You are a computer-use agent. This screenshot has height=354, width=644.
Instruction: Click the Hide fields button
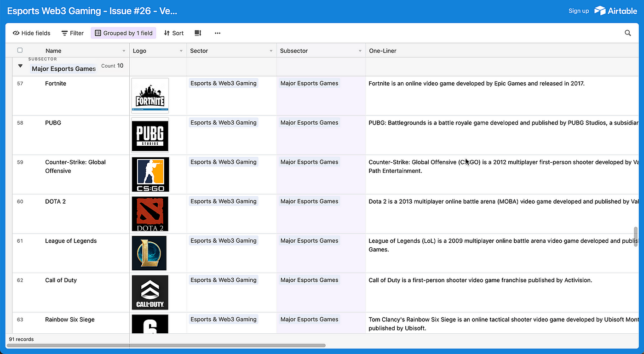coord(31,33)
